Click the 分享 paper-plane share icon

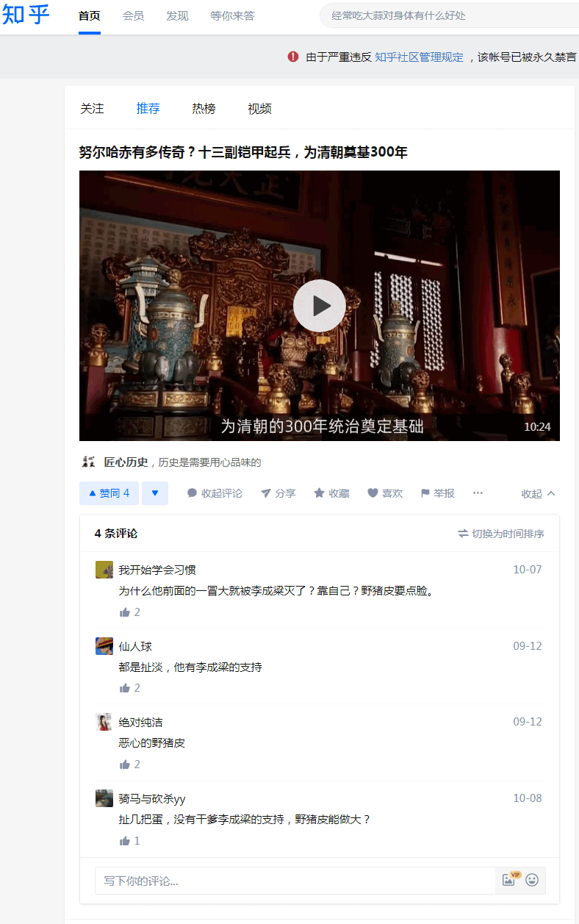tap(266, 493)
